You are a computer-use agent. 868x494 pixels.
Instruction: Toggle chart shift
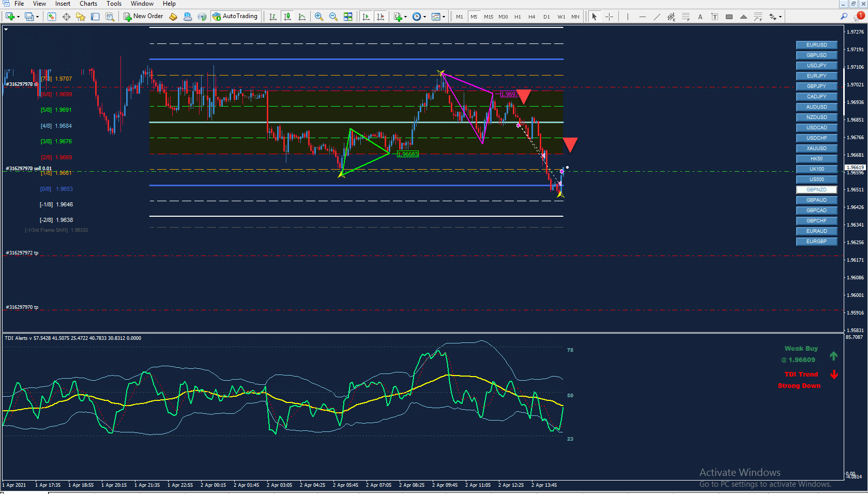(380, 17)
